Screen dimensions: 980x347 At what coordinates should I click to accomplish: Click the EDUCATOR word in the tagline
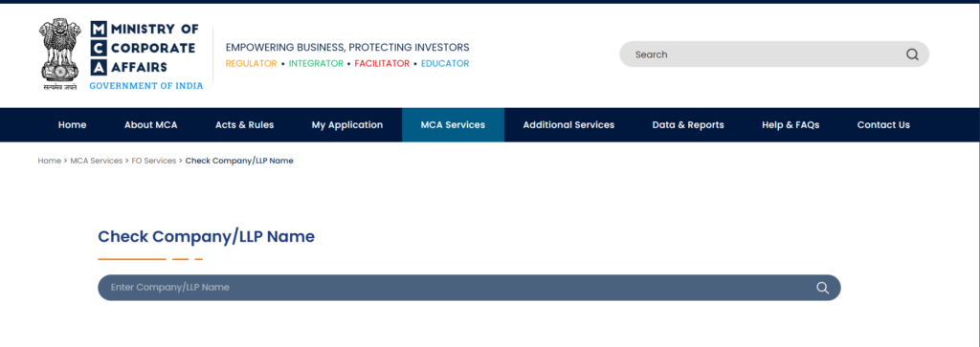coord(445,64)
